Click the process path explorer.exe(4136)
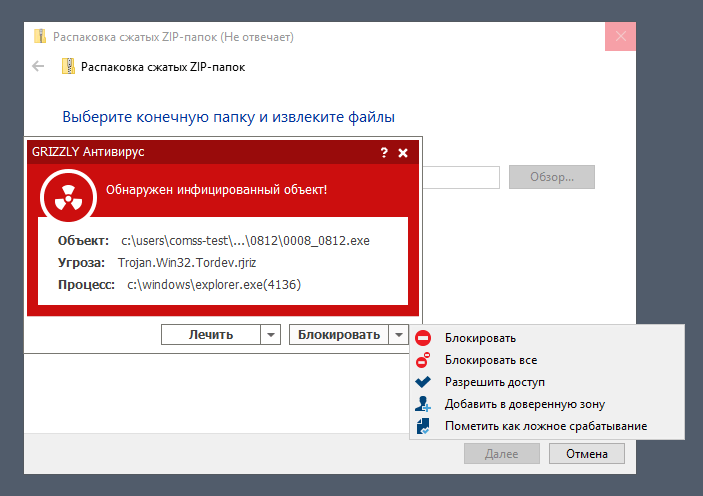 tap(214, 284)
